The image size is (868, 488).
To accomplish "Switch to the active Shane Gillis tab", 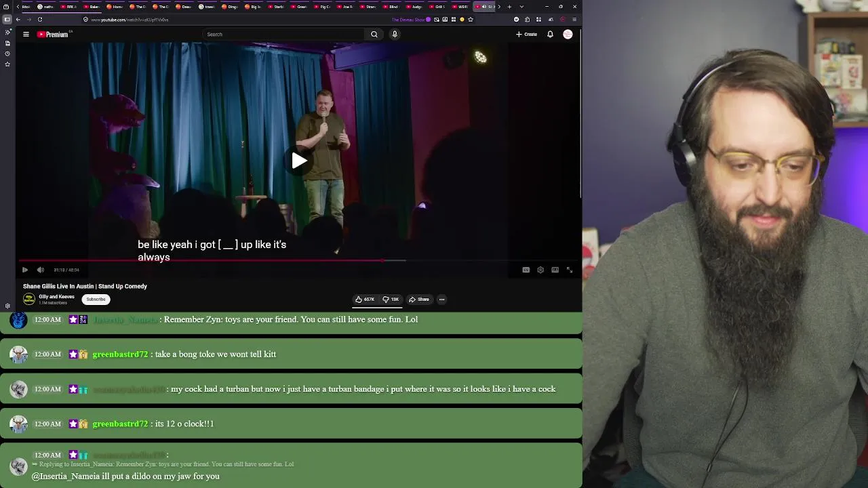I will 485,7.
